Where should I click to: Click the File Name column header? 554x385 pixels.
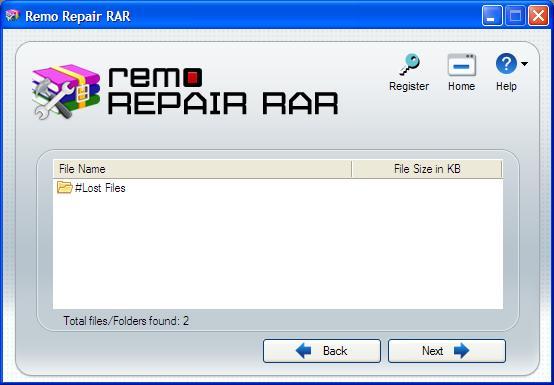[x=202, y=169]
